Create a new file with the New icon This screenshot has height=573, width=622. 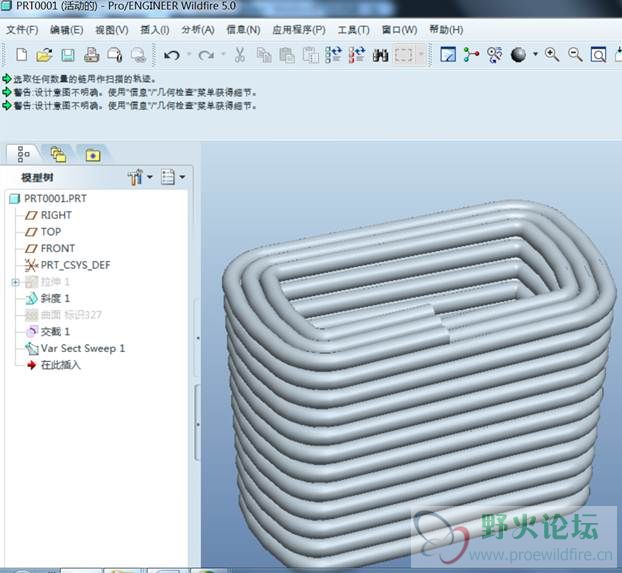click(21, 55)
